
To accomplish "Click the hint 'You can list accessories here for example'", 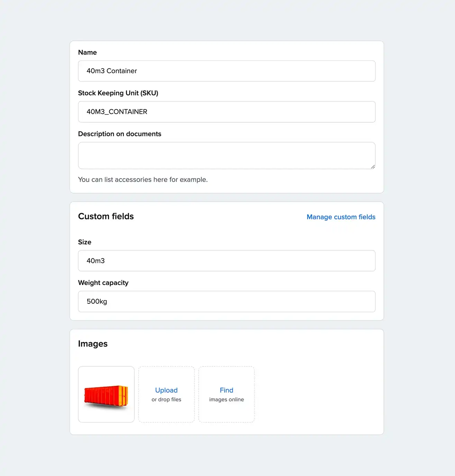I will coord(143,180).
